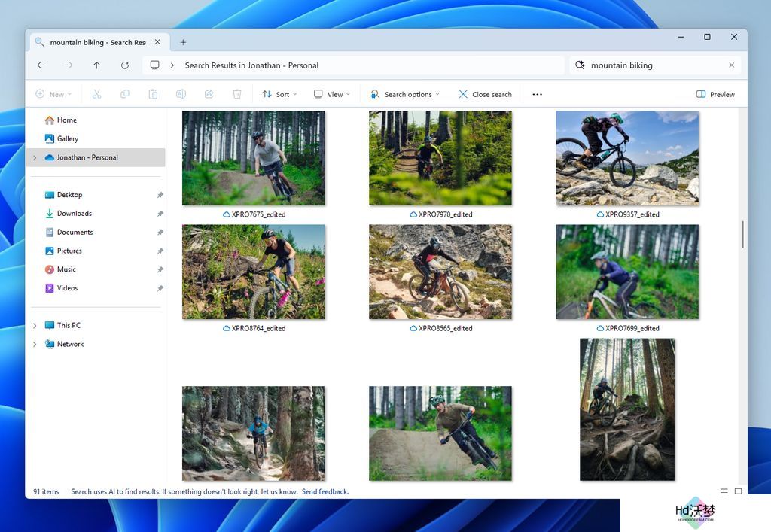Open the Documents folder
The image size is (771, 532).
click(x=75, y=232)
